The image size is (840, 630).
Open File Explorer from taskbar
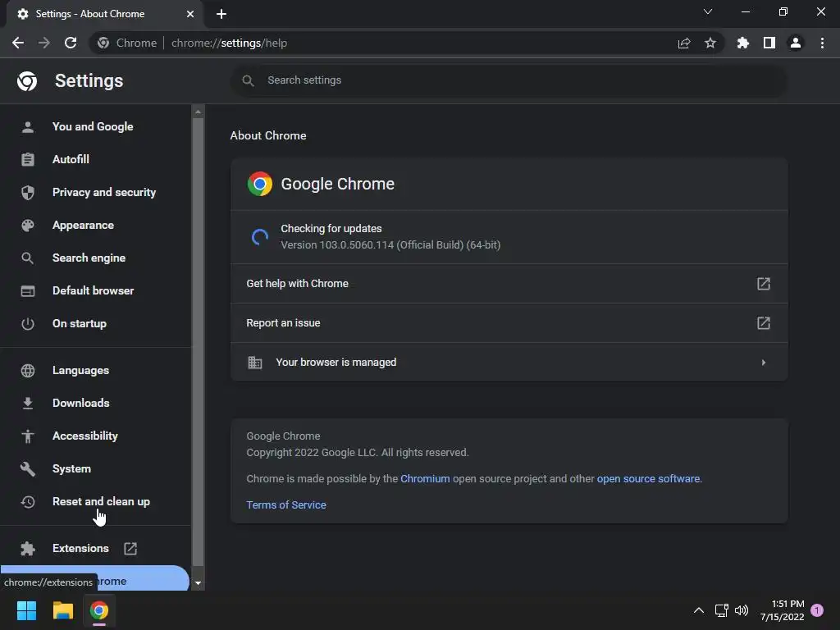[62, 610]
